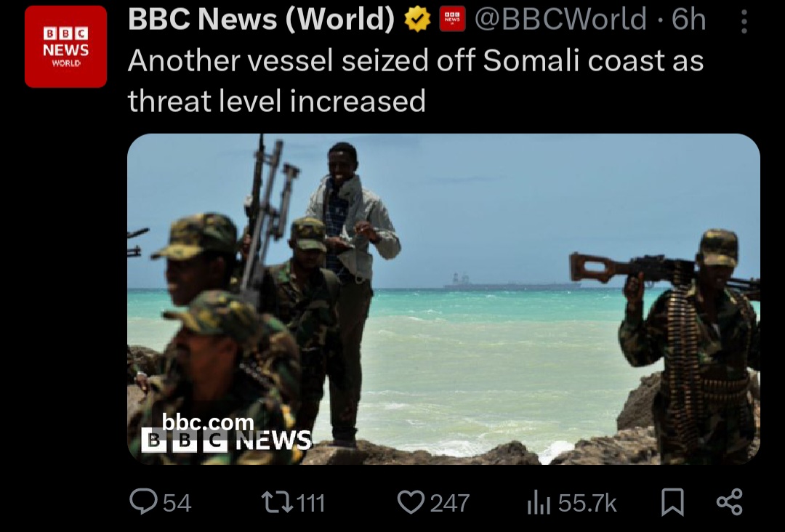
Task: Click the 54 replies count
Action: tap(177, 503)
